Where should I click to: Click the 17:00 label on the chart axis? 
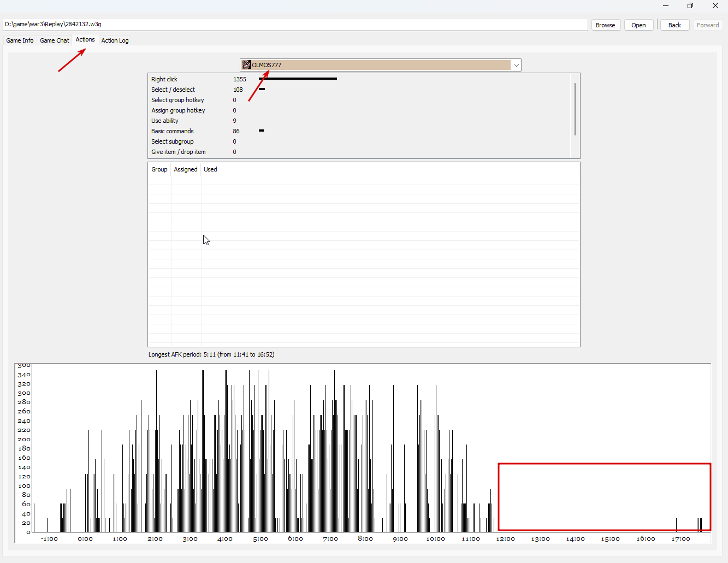coord(680,539)
